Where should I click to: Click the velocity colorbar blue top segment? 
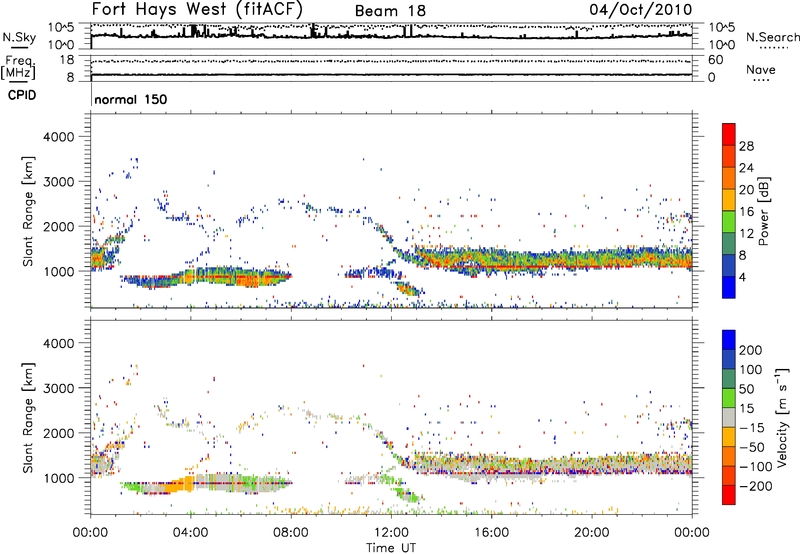click(x=729, y=340)
